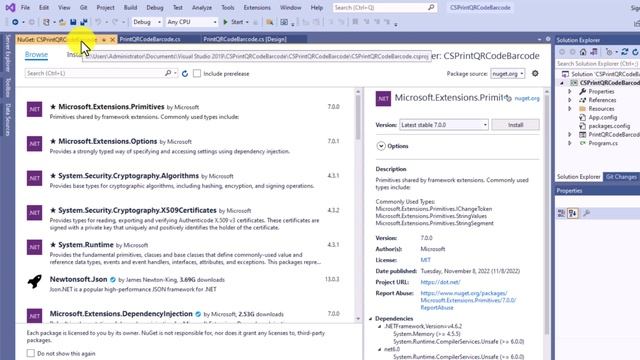Viewport: 640px width, 360px height.
Task: Click the .NET icon of Microsoft.Extensions.Options
Action: click(x=34, y=144)
